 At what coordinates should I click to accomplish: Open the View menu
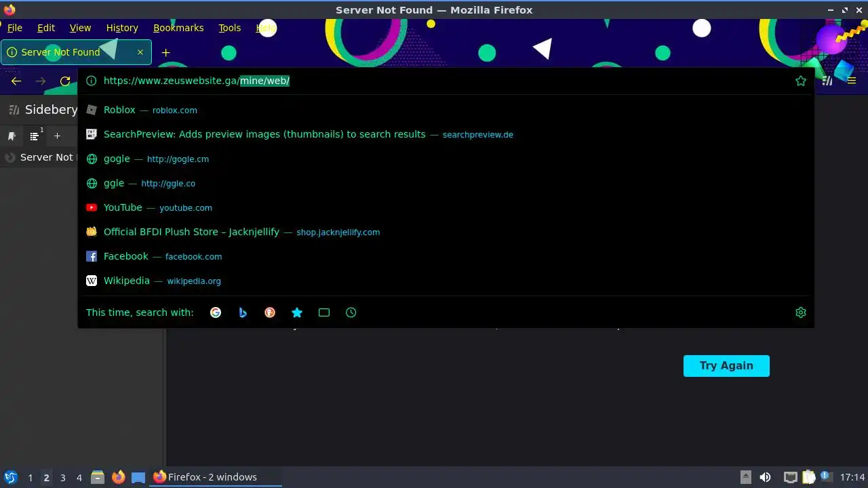(x=80, y=28)
